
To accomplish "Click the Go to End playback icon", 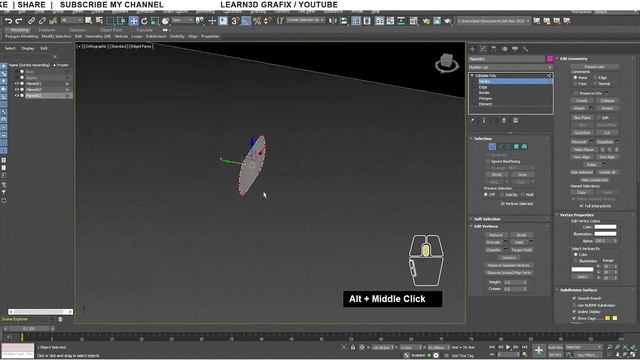I will (x=524, y=347).
